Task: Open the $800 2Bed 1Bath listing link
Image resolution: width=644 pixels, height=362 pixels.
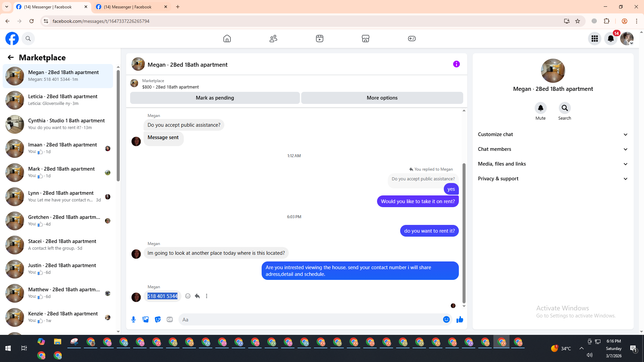Action: click(x=170, y=87)
